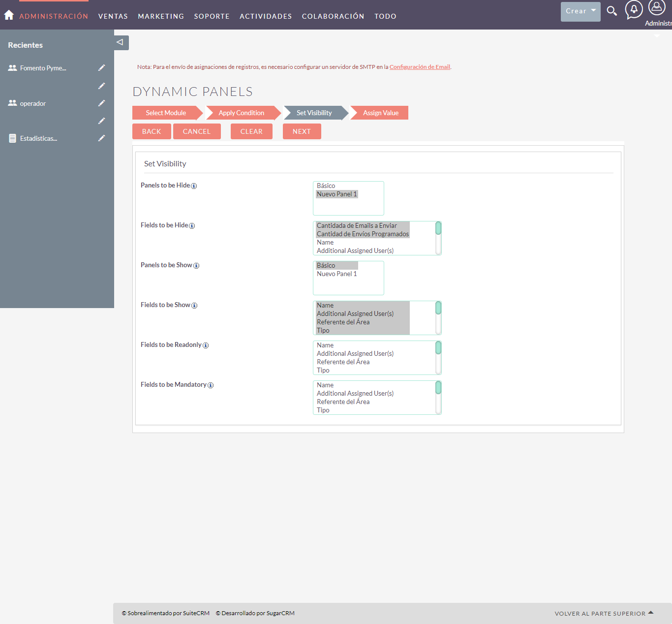
Task: Open the TODO menu
Action: [x=385, y=16]
